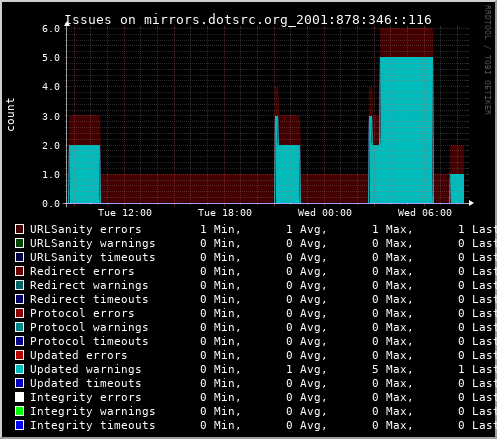Click the RRDTOOL / TOBI OETIKER watermark
Viewport: 497px width, 439px height.
[488, 60]
